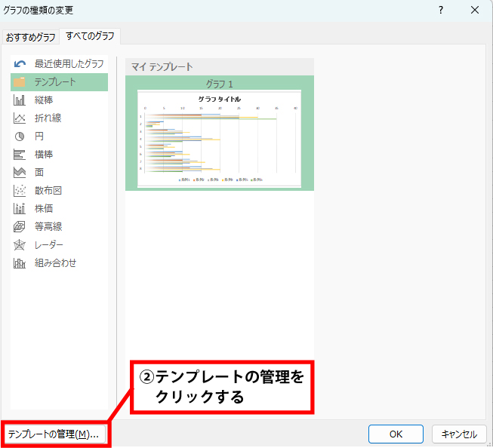Switch to the おすすめグラフ tab
This screenshot has width=493, height=448.
[x=30, y=38]
